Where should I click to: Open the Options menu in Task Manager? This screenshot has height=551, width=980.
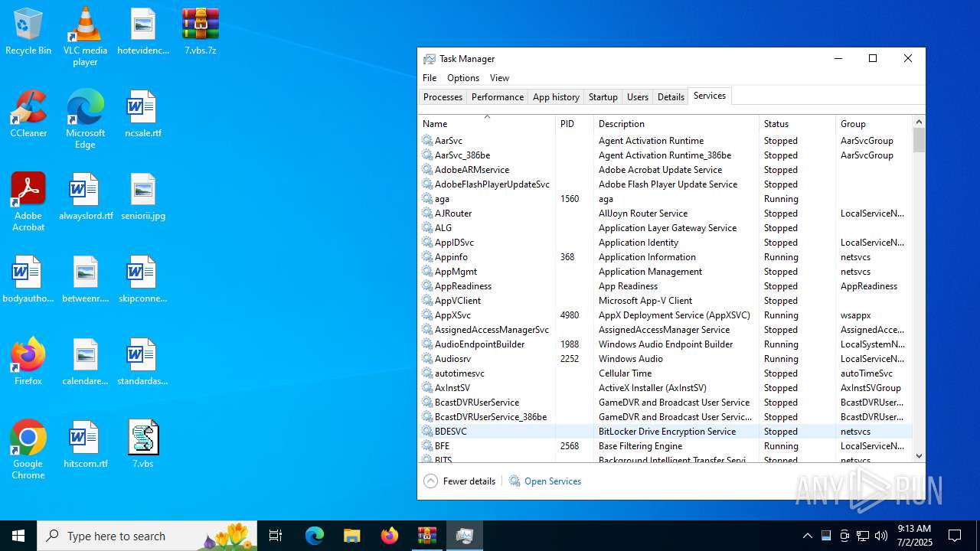(x=463, y=78)
